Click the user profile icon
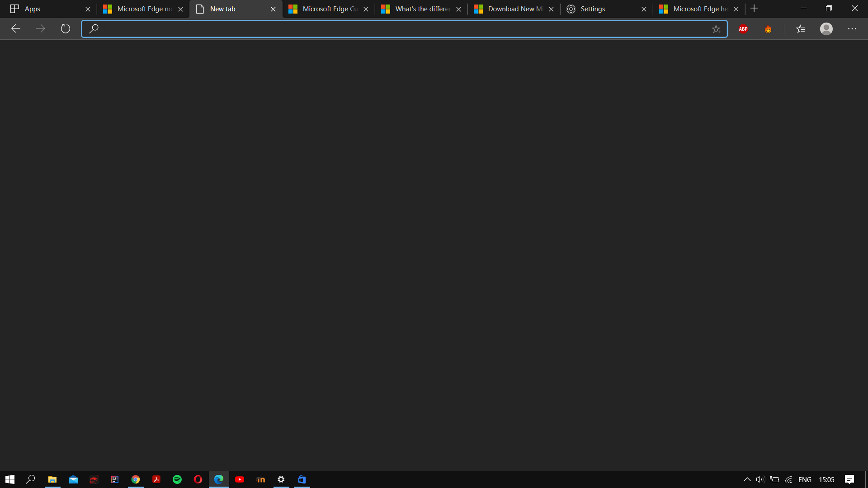This screenshot has height=488, width=868. (x=826, y=28)
